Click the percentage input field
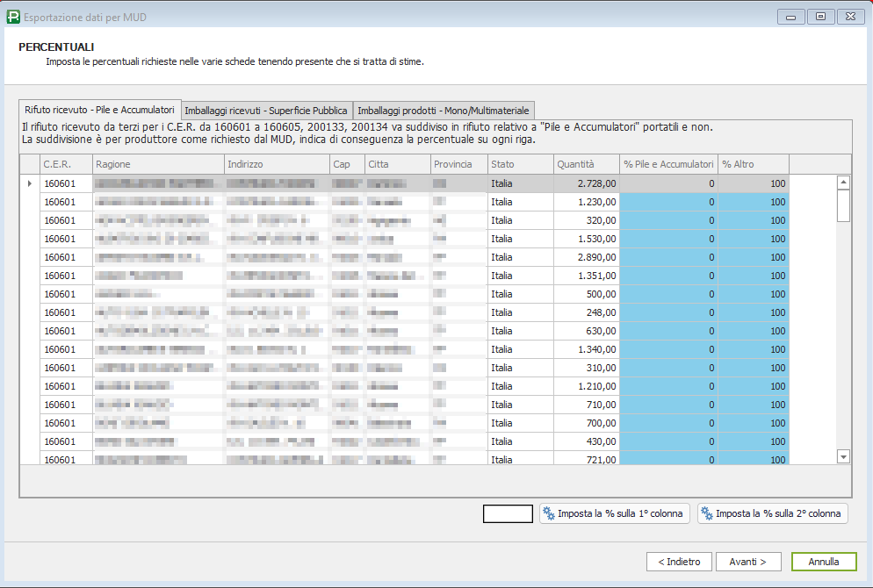Image resolution: width=873 pixels, height=588 pixels. (x=508, y=513)
